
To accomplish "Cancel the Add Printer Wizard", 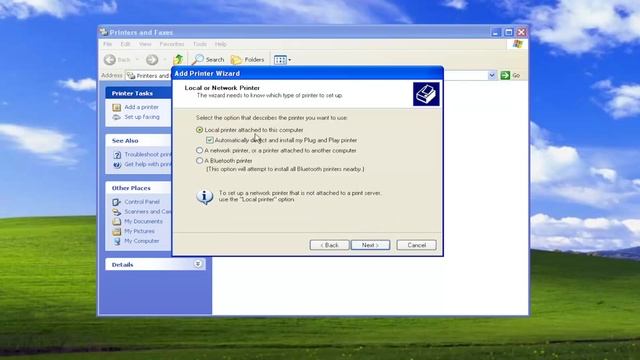I will 416,245.
